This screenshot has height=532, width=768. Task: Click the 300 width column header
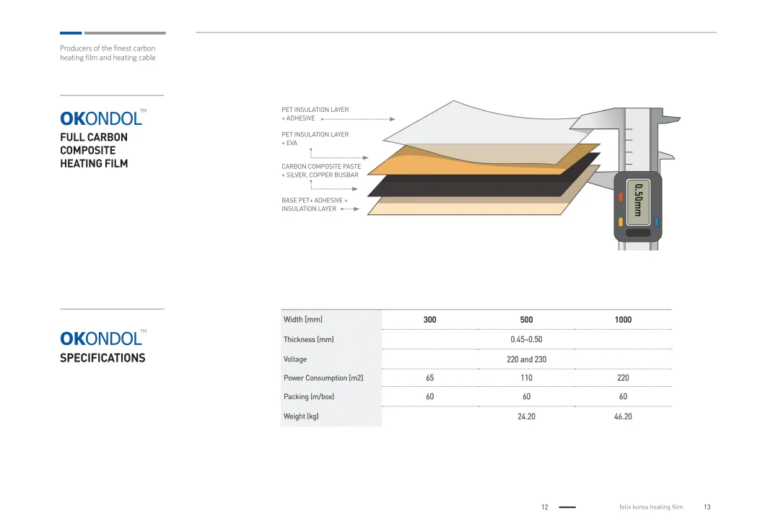(429, 319)
